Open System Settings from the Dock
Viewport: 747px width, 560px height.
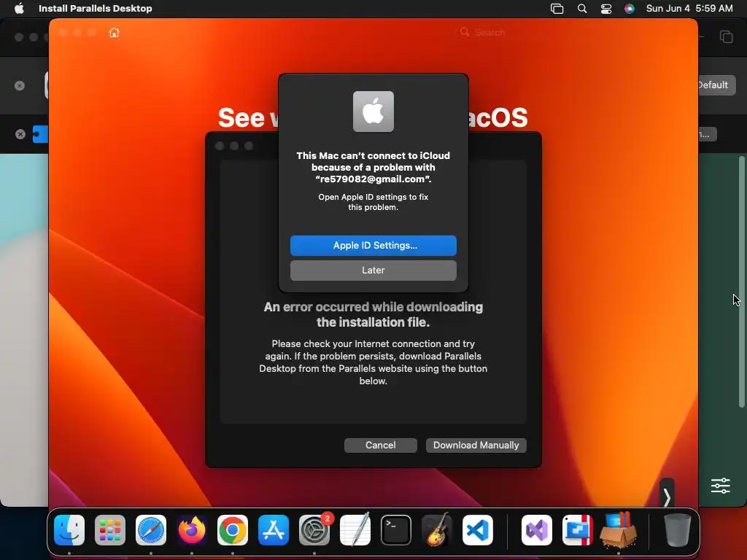[x=314, y=529]
